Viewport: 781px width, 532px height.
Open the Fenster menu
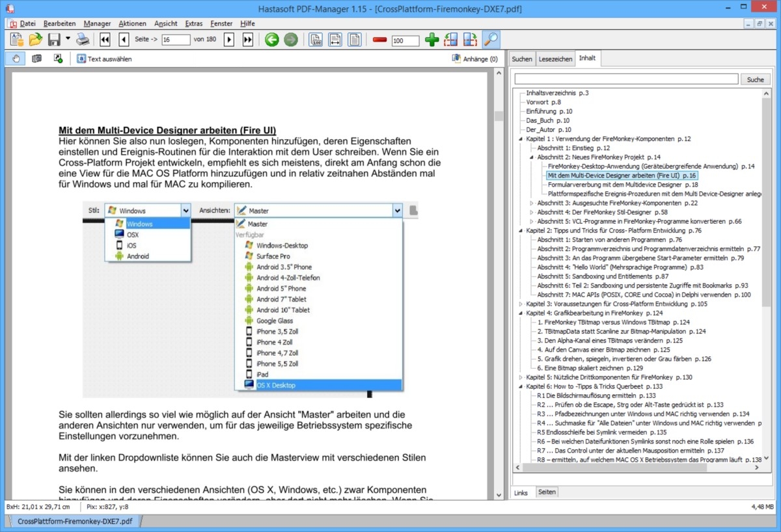(x=222, y=23)
